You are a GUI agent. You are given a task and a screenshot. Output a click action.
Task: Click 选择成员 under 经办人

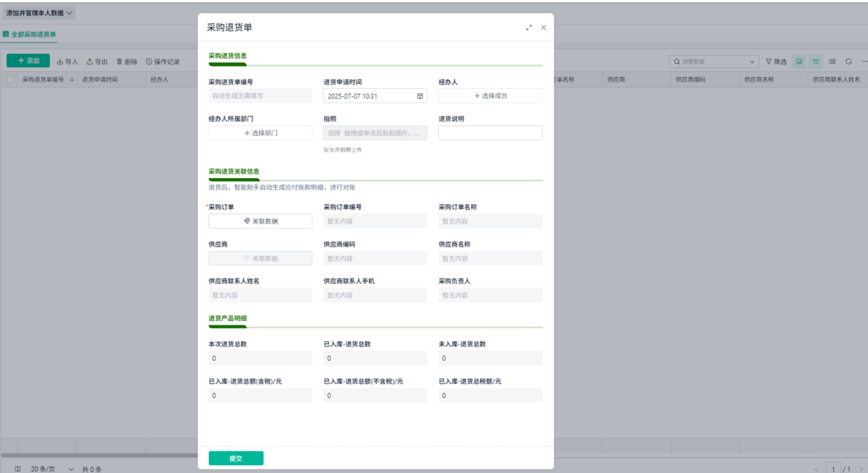(x=490, y=95)
